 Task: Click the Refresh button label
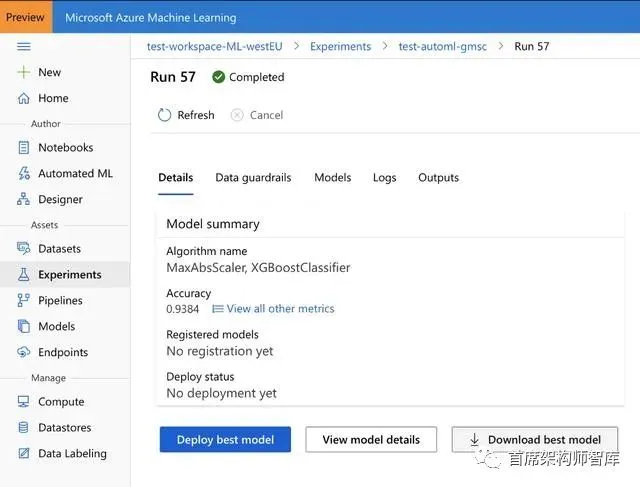pyautogui.click(x=196, y=115)
